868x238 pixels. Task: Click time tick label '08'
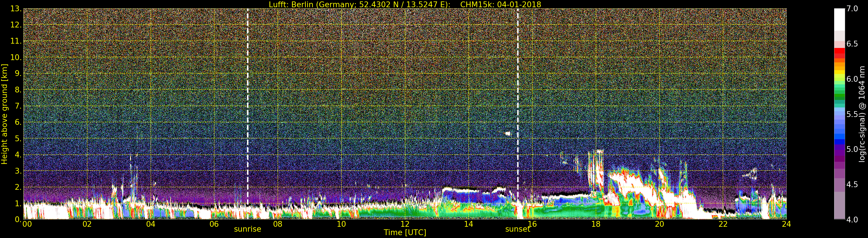(278, 224)
